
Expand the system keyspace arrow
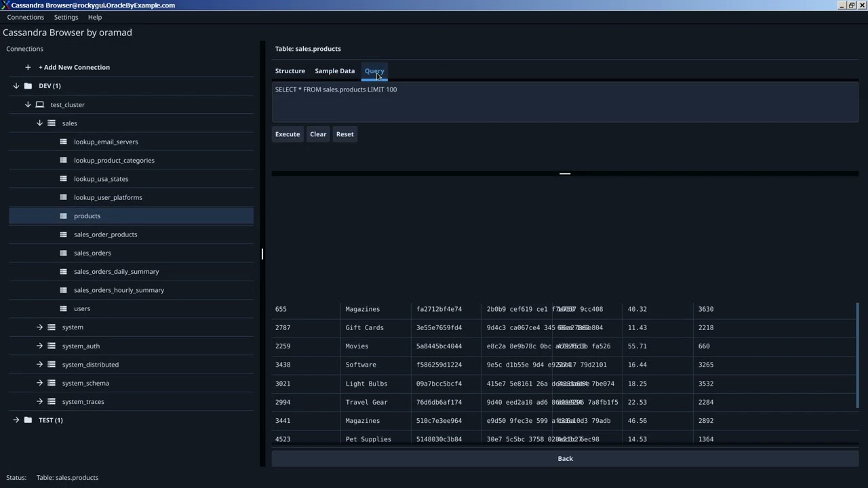[39, 327]
